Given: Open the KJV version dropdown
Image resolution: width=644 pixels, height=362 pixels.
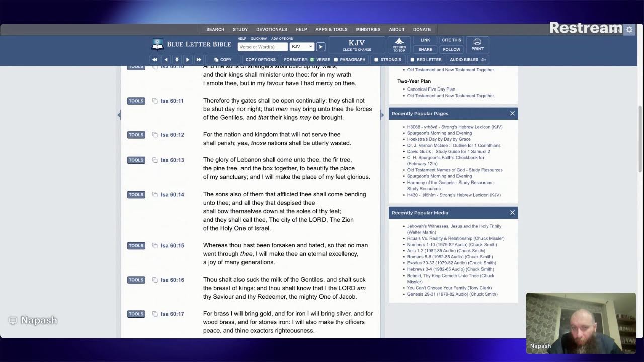Looking at the screenshot, I should click(302, 47).
